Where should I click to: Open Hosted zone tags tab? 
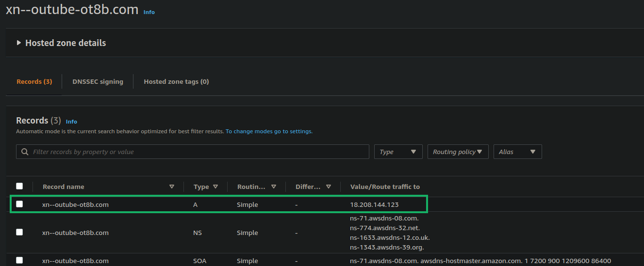click(176, 81)
